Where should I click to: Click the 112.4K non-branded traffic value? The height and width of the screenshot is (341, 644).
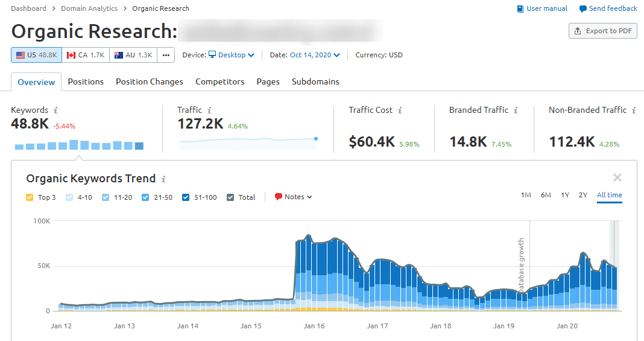point(572,142)
